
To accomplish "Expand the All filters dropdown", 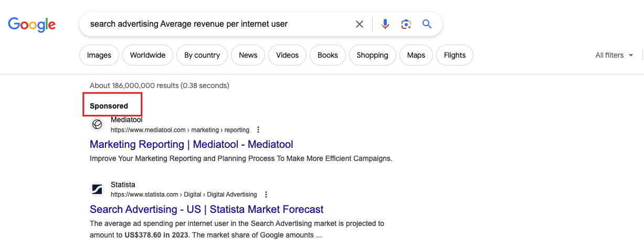I will click(x=614, y=55).
